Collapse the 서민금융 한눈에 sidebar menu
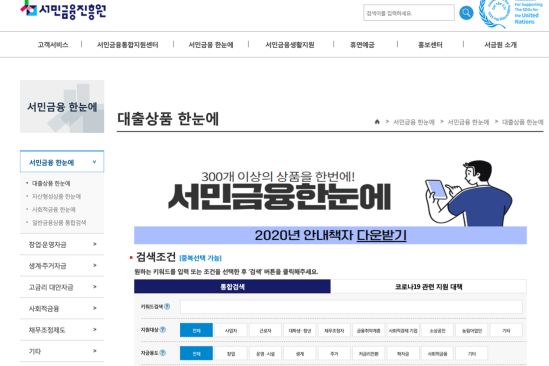The height and width of the screenshot is (366, 549). (x=62, y=162)
